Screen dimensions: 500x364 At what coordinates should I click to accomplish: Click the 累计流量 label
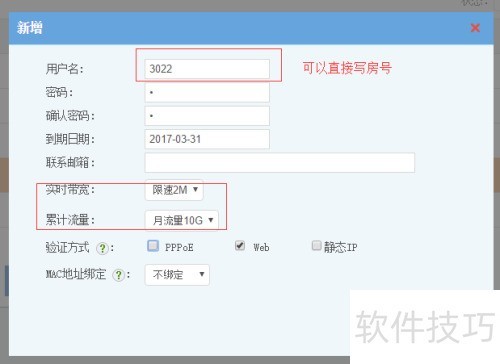[70, 220]
